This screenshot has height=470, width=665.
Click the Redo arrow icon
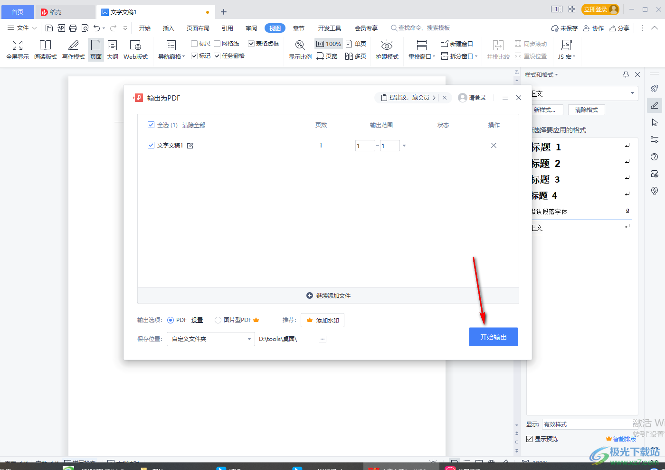click(112, 28)
